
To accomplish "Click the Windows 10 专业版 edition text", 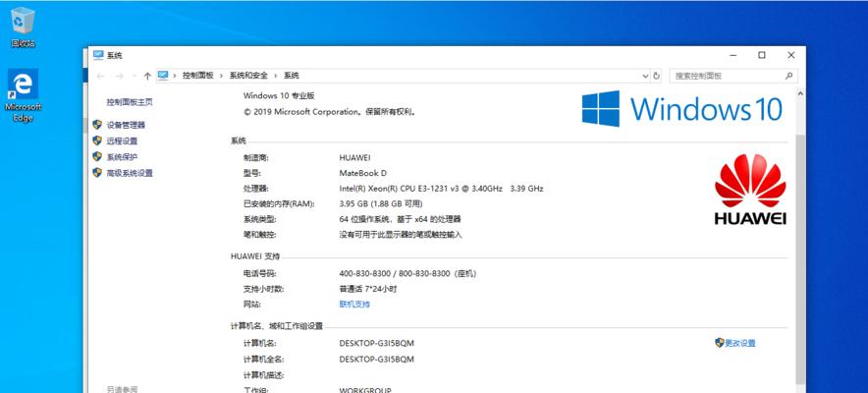I will [279, 95].
